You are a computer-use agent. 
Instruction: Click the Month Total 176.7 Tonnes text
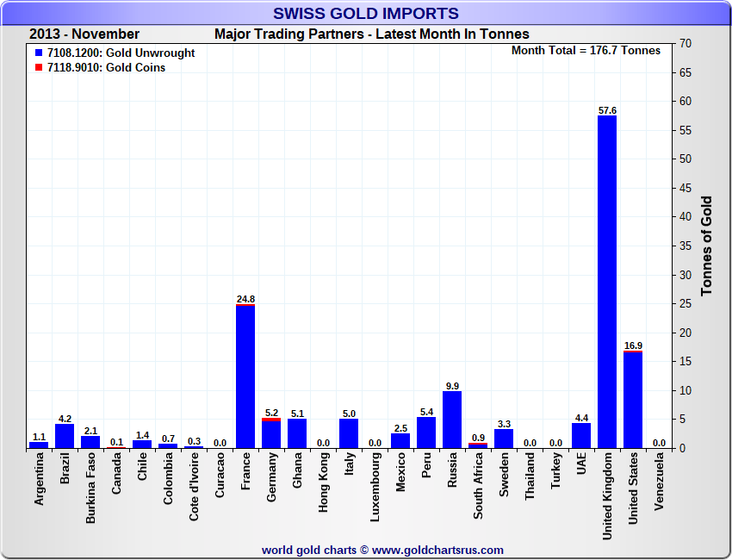(x=586, y=51)
